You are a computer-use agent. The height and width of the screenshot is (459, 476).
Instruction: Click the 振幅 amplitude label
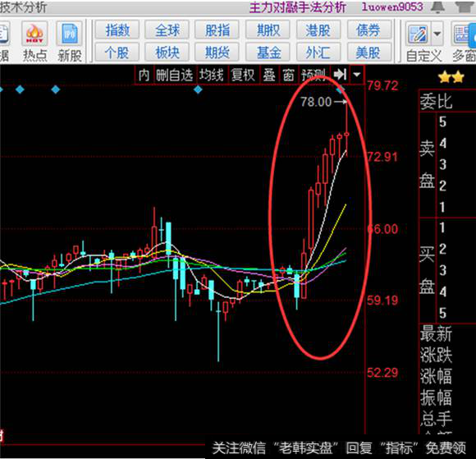tap(436, 397)
